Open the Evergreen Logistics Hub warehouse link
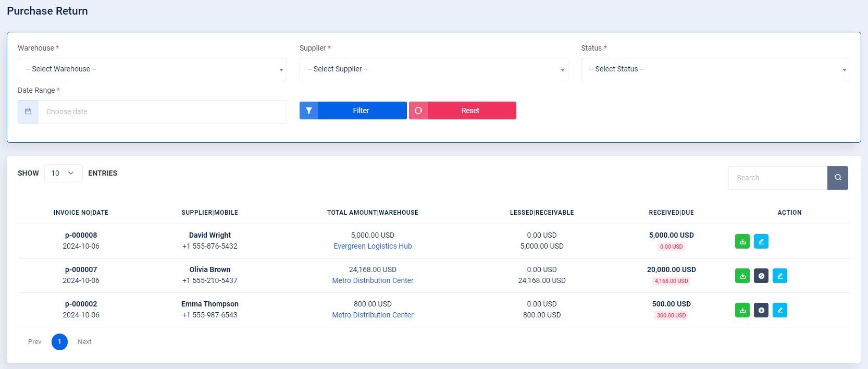868x369 pixels. 373,246
